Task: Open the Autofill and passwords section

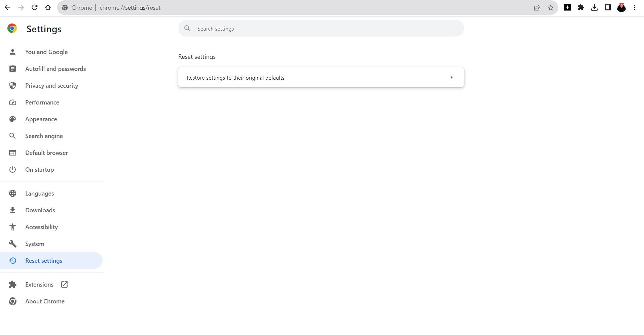Action: click(55, 69)
